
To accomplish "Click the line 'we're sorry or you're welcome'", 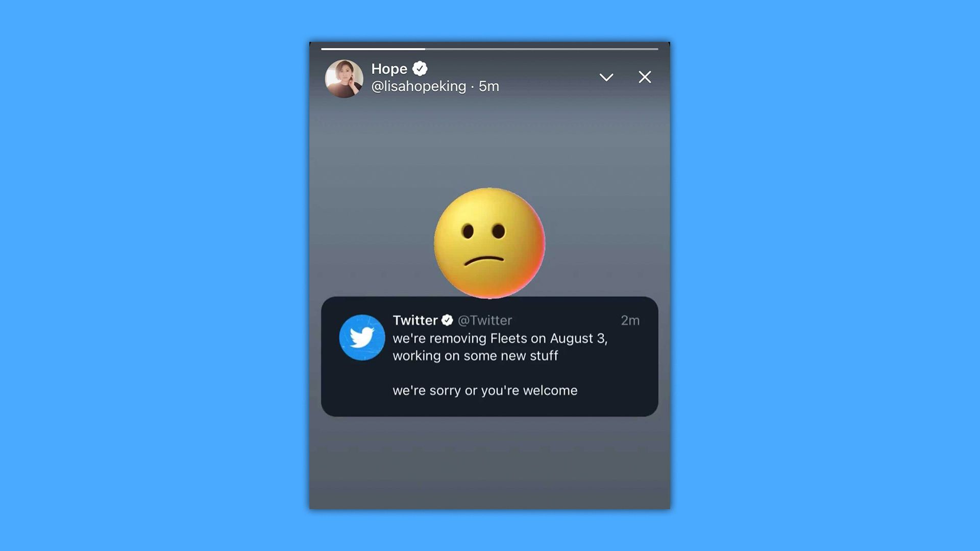I will 485,390.
